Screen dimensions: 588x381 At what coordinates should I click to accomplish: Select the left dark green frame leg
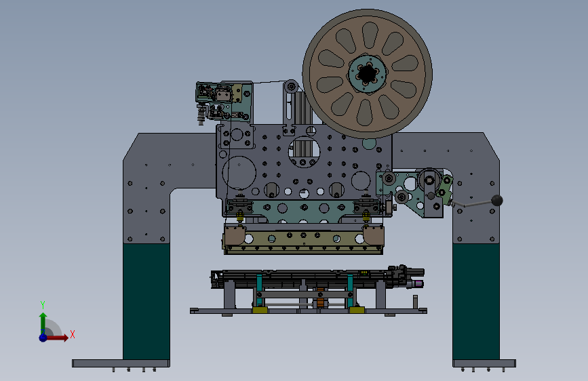146,302
